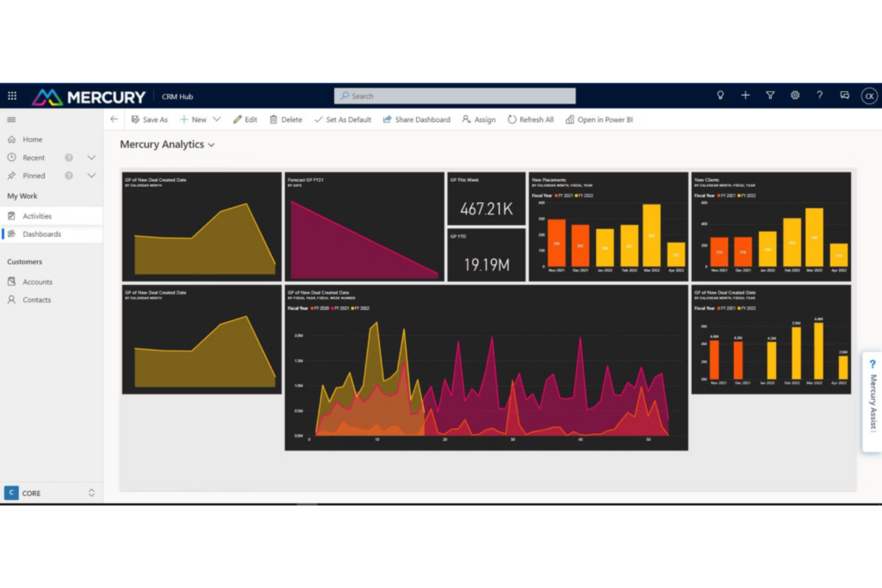This screenshot has height=588, width=882.
Task: Click the help question mark icon
Action: click(819, 95)
